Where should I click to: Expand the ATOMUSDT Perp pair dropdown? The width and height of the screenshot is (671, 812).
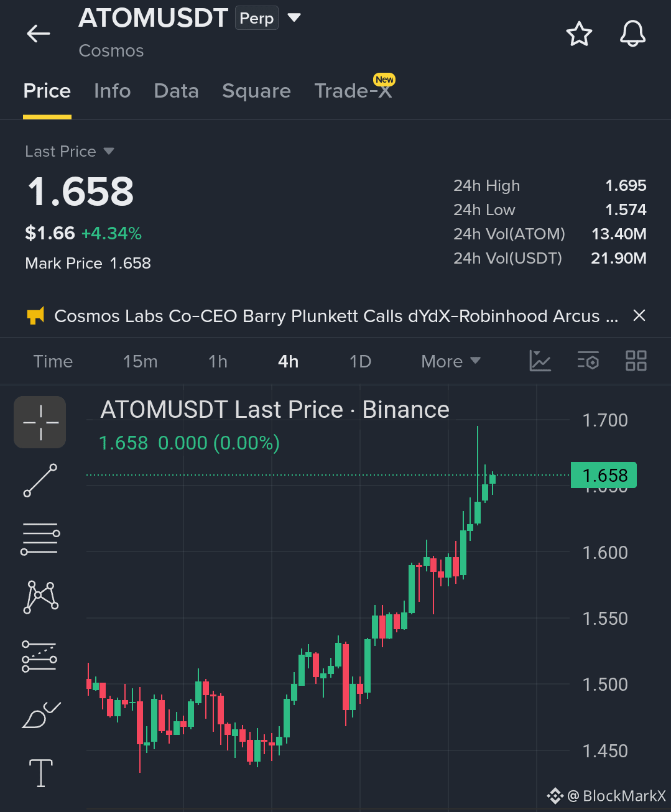pos(295,17)
